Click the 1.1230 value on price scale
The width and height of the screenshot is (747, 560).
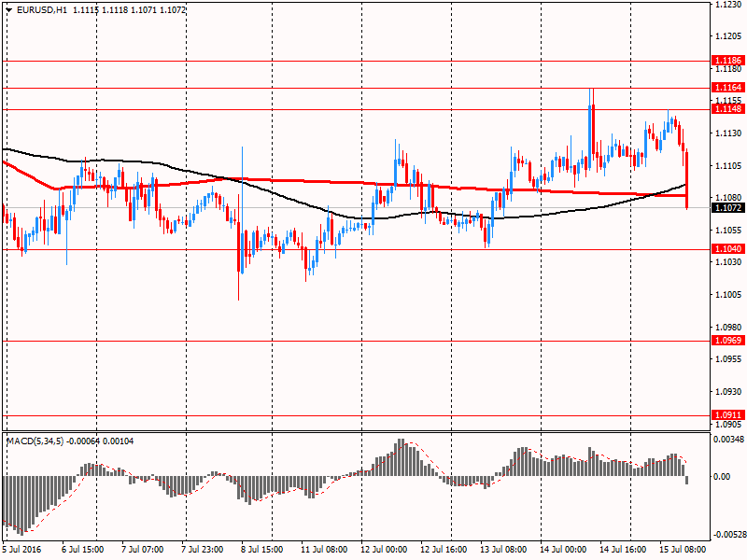[727, 6]
